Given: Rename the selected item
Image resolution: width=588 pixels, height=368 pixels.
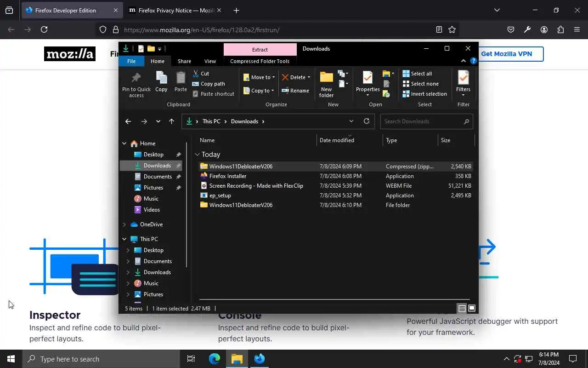Looking at the screenshot, I should [295, 91].
